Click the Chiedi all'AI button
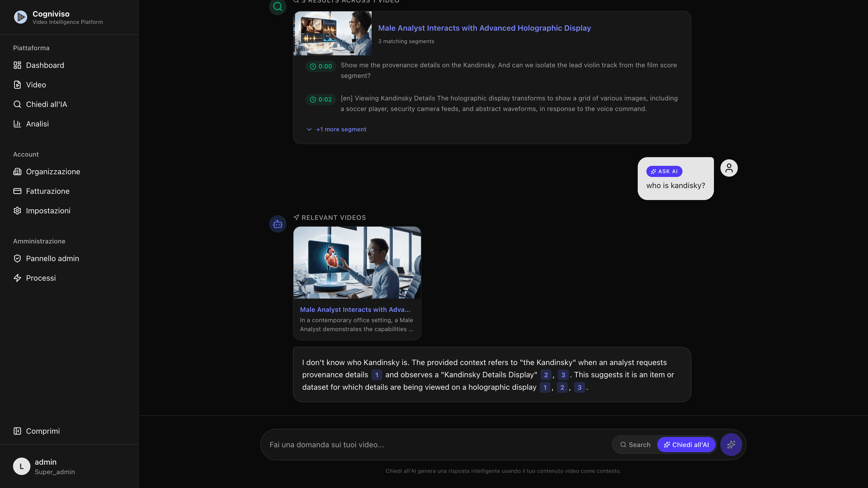The width and height of the screenshot is (868, 488). (x=686, y=445)
